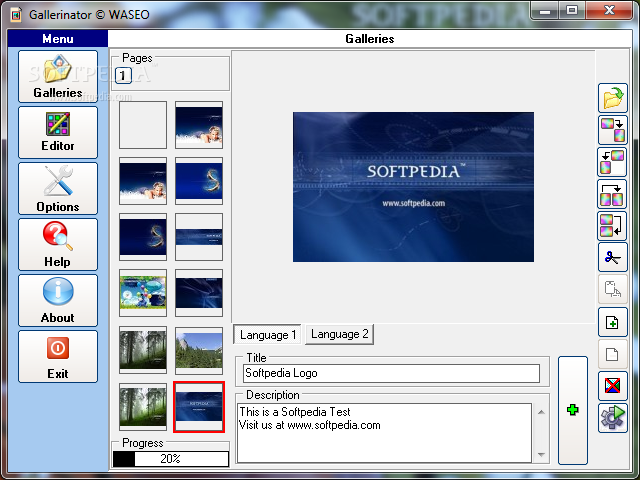Image resolution: width=640 pixels, height=480 pixels.
Task: Rotate image counter-clockwise using the left-turn arrow icon
Action: coord(613,162)
